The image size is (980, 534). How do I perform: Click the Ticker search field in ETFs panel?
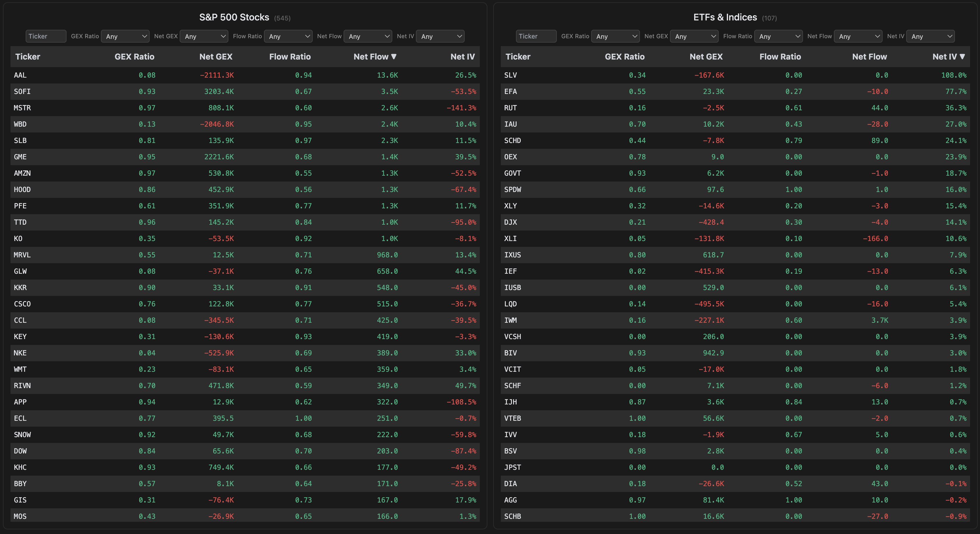[536, 36]
